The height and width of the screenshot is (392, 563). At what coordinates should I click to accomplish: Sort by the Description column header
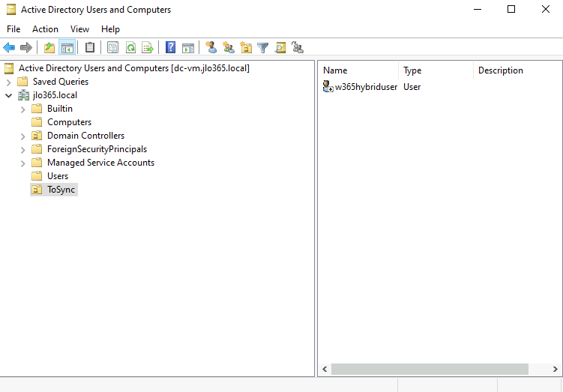pyautogui.click(x=517, y=70)
